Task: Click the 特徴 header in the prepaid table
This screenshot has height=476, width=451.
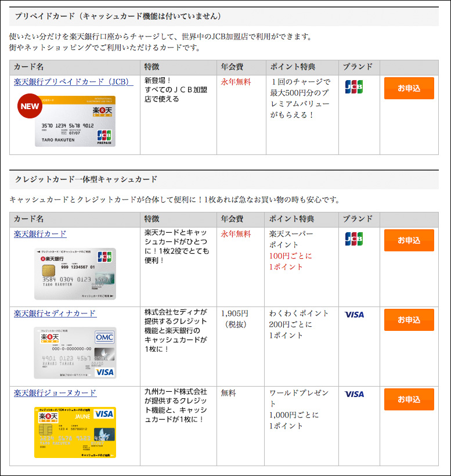Action: 151,67
